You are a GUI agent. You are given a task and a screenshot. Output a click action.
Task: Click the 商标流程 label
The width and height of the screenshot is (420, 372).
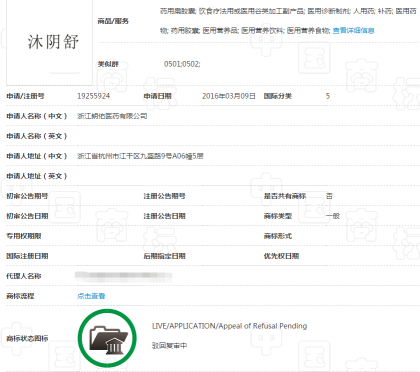pyautogui.click(x=20, y=296)
